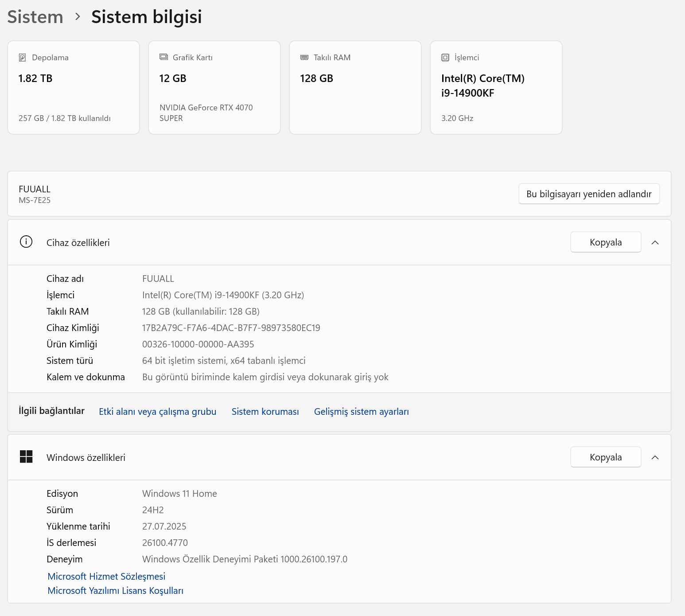685x616 pixels.
Task: Open the Sistem koruması link
Action: pos(265,412)
